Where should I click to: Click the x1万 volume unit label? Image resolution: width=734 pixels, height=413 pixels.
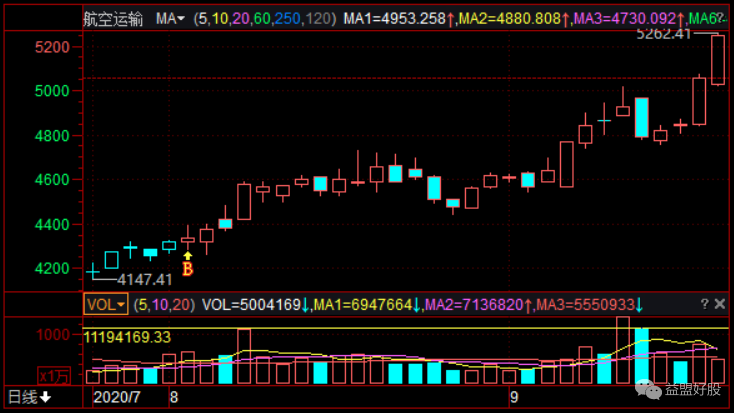click(x=56, y=376)
